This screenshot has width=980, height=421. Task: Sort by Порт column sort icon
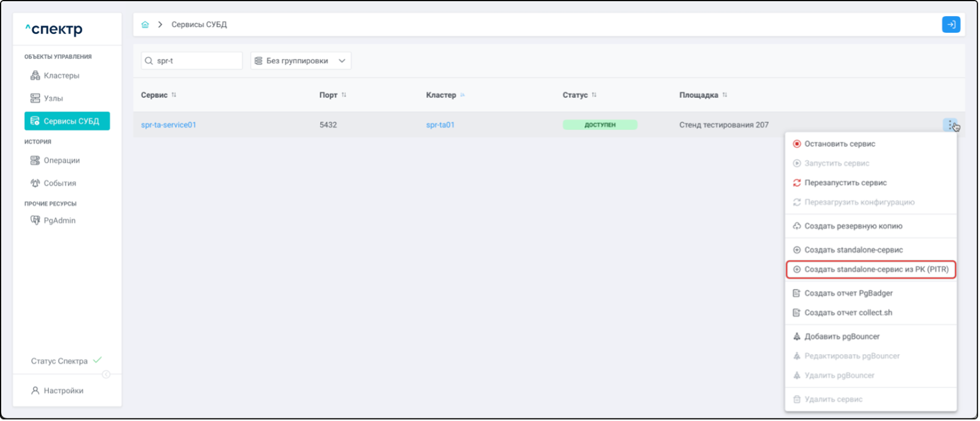tap(344, 95)
